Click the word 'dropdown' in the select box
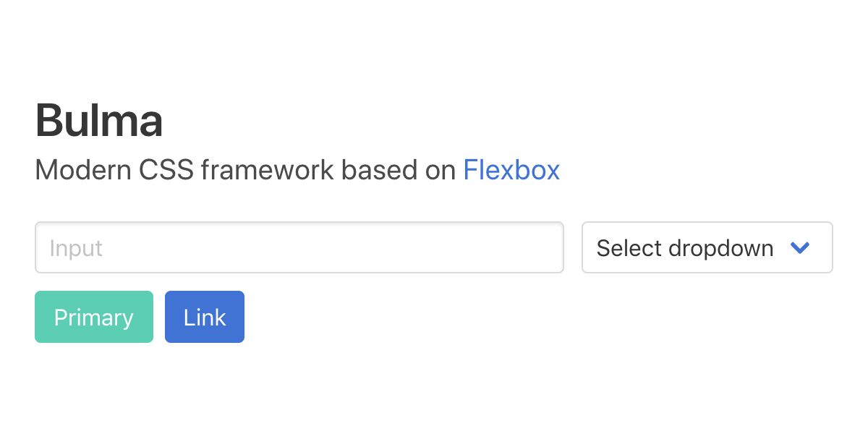 tap(720, 248)
